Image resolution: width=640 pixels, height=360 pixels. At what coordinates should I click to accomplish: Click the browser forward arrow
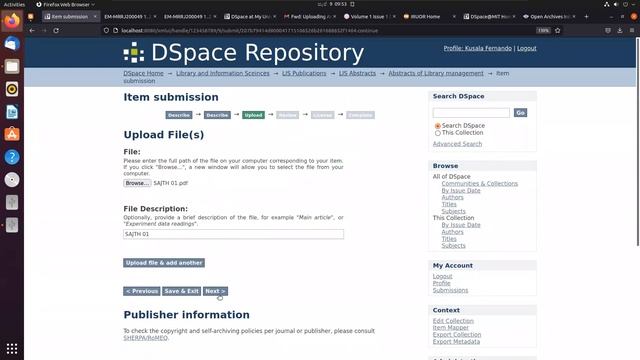44,30
